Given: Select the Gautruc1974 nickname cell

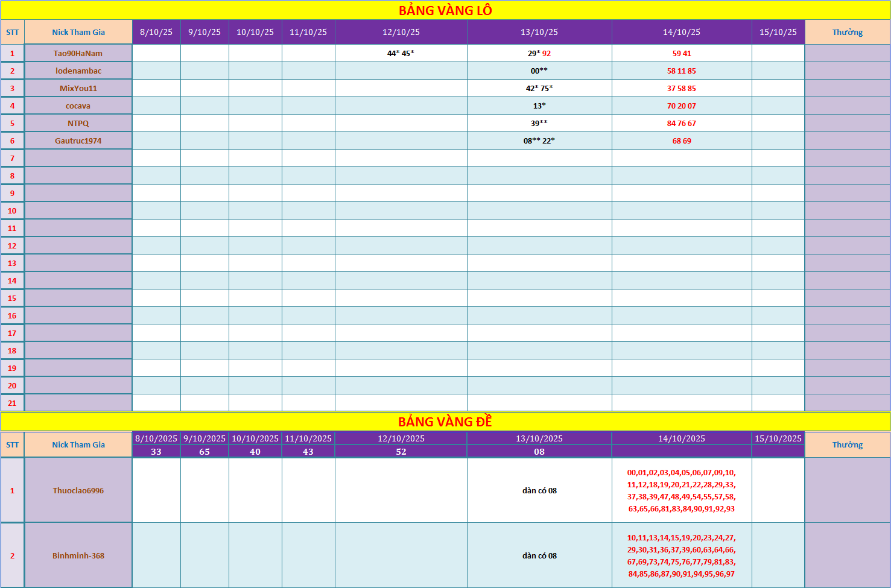Looking at the screenshot, I should (78, 141).
